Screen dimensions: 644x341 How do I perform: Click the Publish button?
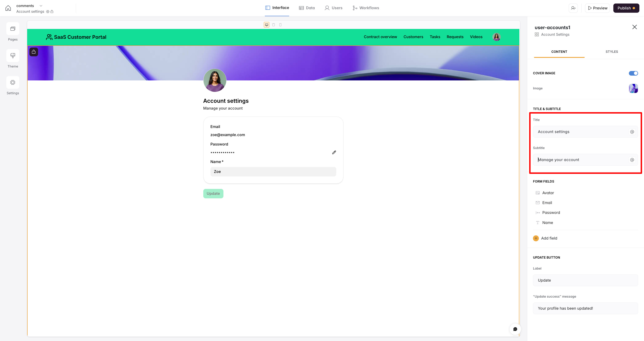[626, 8]
